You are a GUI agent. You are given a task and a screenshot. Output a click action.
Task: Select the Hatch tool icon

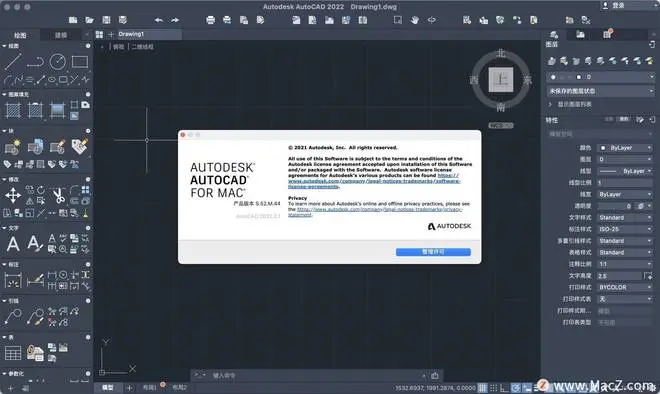tap(13, 111)
